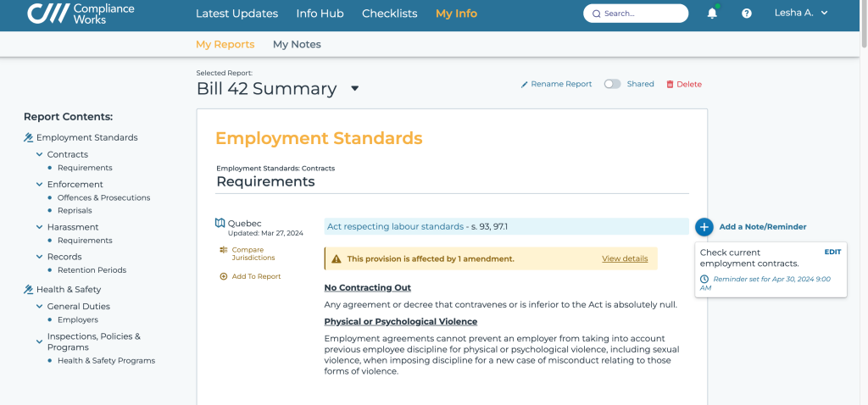Open the Bill 42 Summary report dropdown

coord(355,88)
